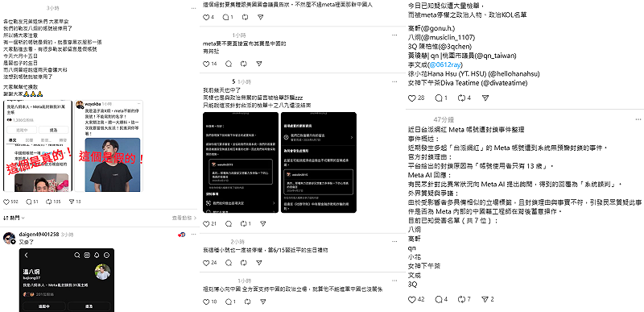Repost the post showing 7 reposts
Image resolution: width=644 pixels, height=312 pixels.
pyautogui.click(x=460, y=300)
